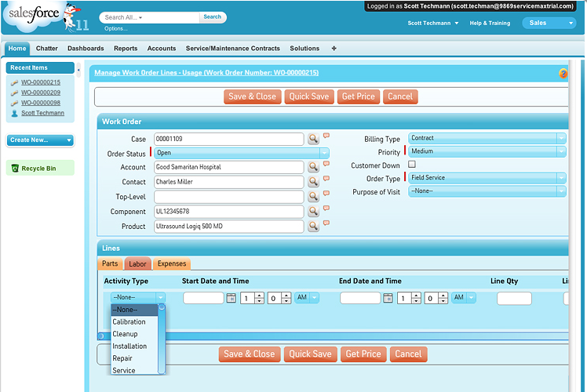Click the comment bubble icon beside Contact

(326, 179)
